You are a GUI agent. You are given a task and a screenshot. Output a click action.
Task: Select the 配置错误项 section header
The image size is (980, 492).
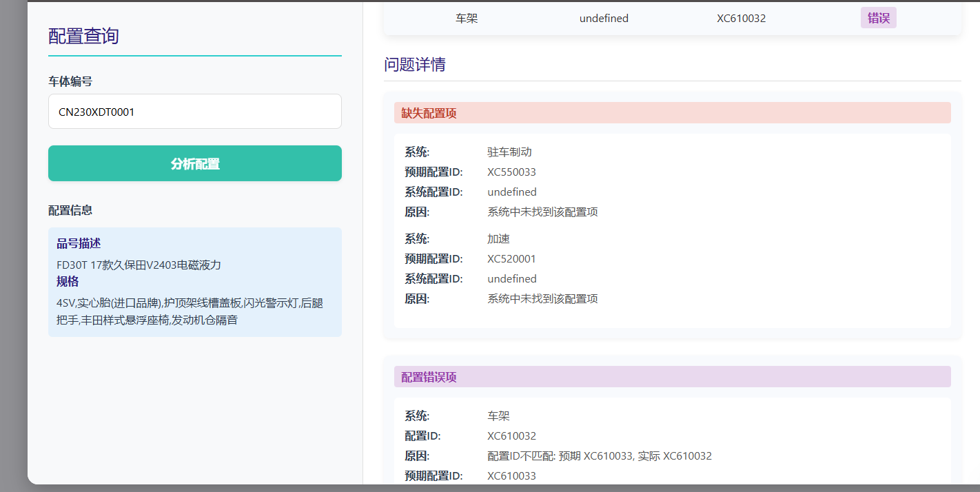click(x=429, y=377)
